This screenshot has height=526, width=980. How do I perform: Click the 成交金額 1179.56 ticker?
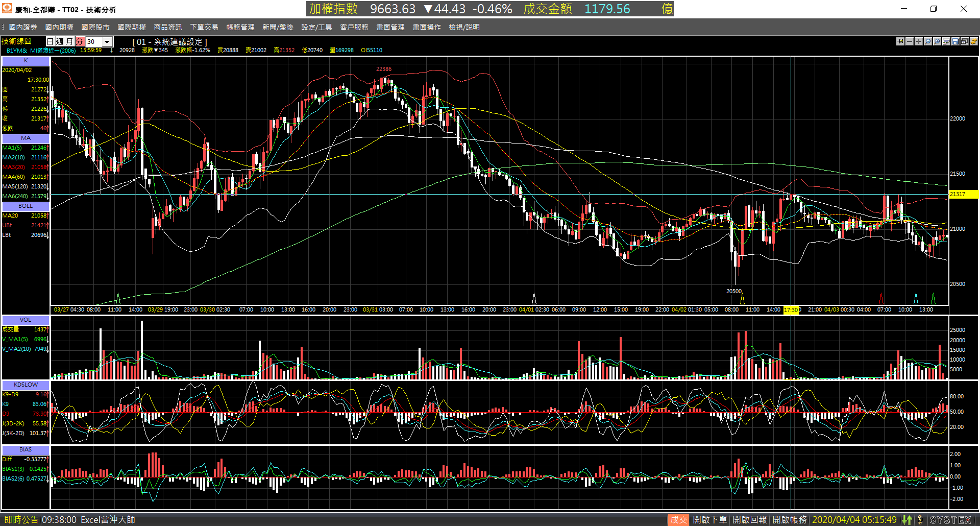point(577,9)
